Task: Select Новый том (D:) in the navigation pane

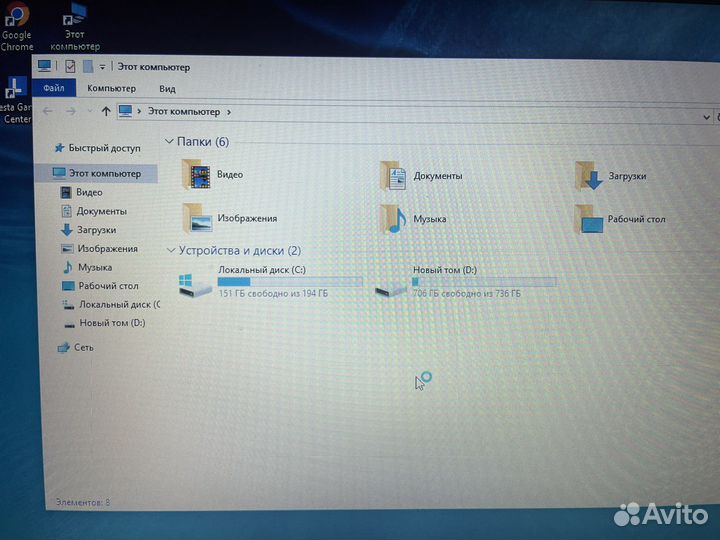Action: click(x=104, y=323)
